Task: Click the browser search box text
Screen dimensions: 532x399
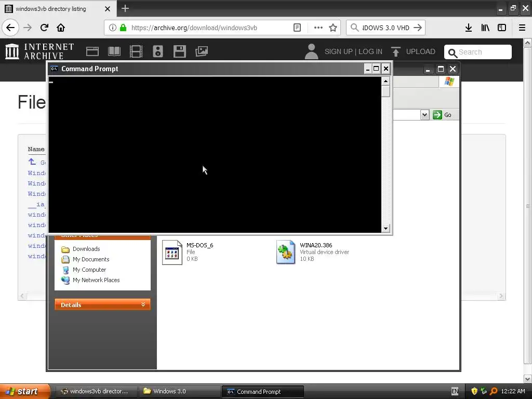Action: pyautogui.click(x=386, y=28)
